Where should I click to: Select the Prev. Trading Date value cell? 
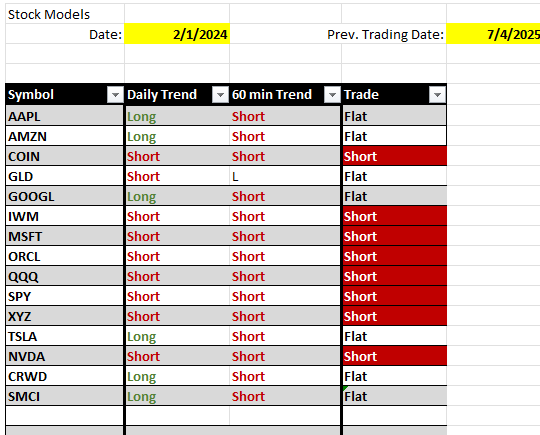pyautogui.click(x=493, y=34)
